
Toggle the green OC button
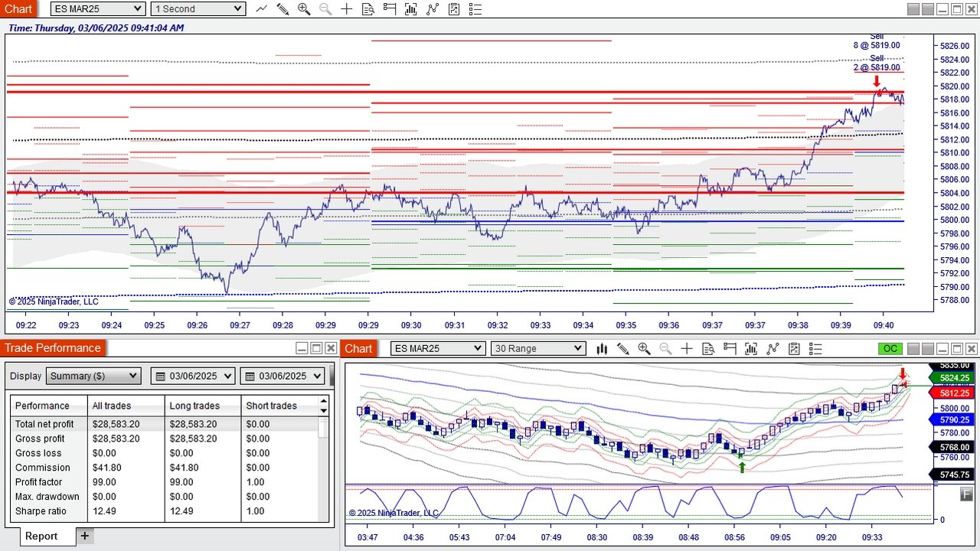(x=890, y=349)
